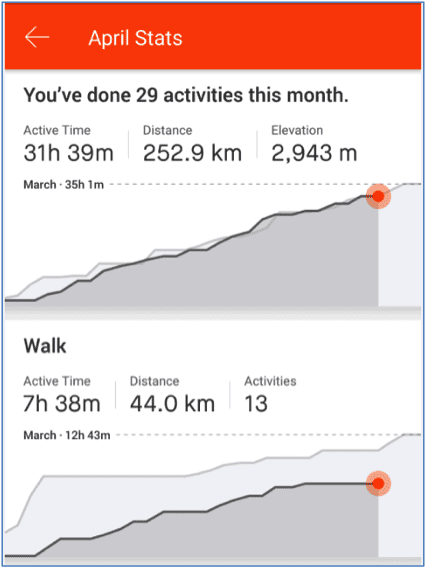Screen dimensions: 426x568
Task: Select the Elevation 2,943 m stat
Action: 314,144
